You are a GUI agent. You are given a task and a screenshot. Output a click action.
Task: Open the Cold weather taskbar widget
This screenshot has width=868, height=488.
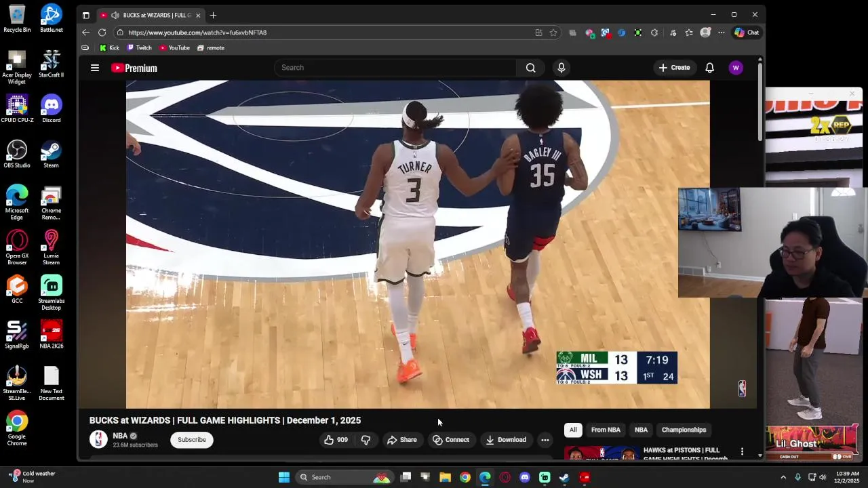(x=33, y=477)
